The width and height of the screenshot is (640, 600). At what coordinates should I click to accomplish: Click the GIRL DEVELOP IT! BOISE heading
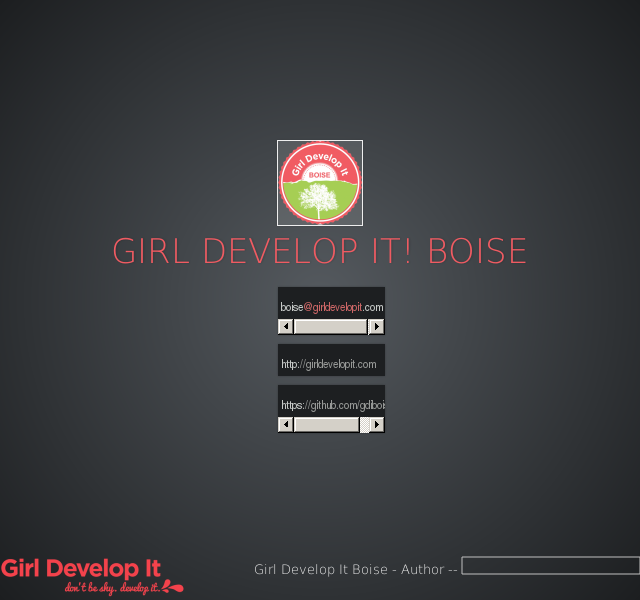pos(320,251)
